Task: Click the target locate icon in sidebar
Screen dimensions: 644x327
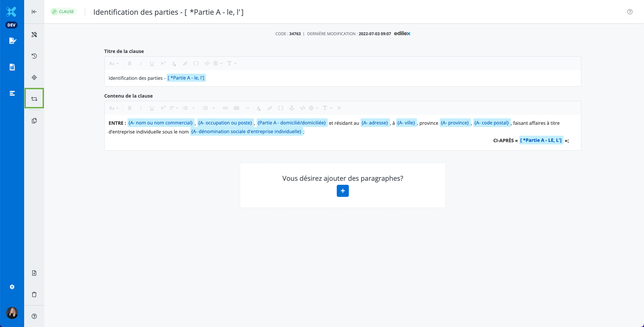Action: 34,77
